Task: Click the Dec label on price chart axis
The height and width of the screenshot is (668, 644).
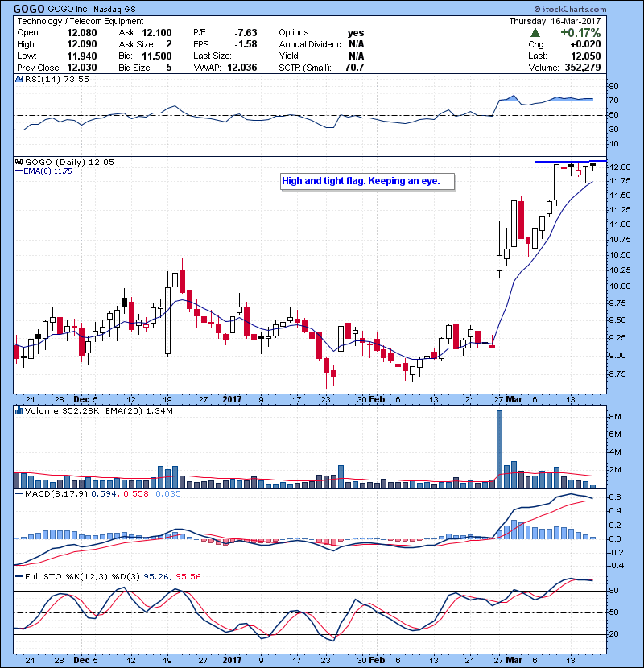Action: [x=81, y=400]
